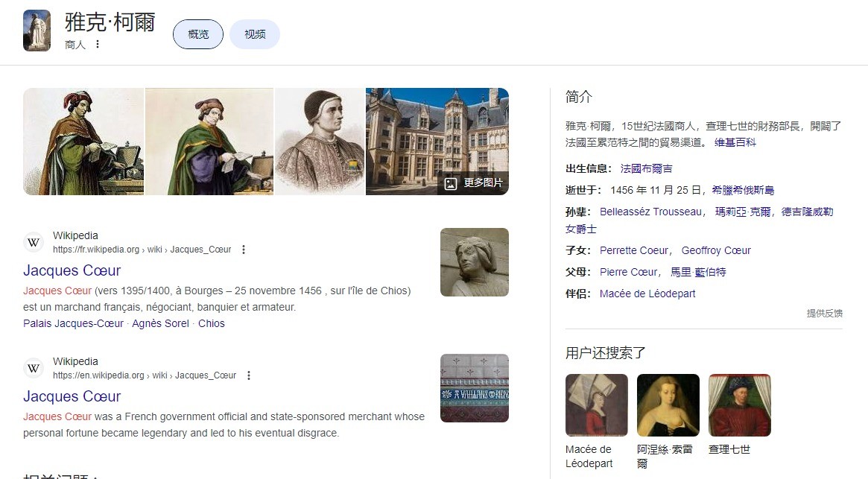Image resolution: width=868 pixels, height=479 pixels.
Task: Open the three-dot menu beside 商人
Action: click(x=98, y=44)
